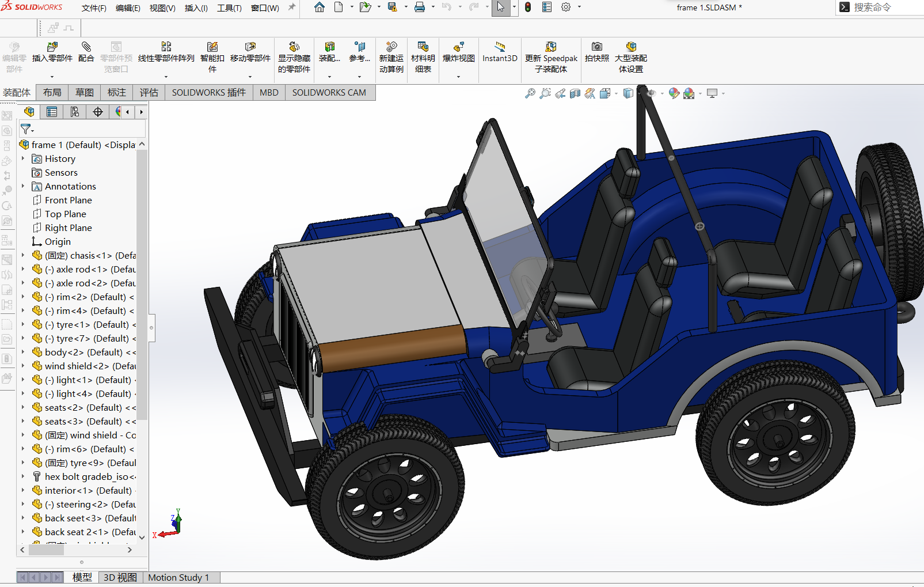
Task: Open dropdown under 线性零部件阵列
Action: [166, 77]
